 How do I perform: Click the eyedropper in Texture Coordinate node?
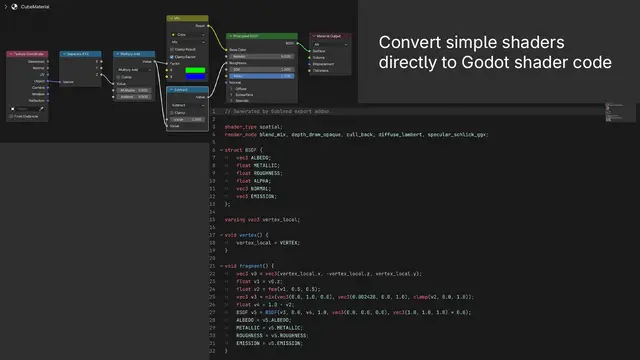point(41,109)
